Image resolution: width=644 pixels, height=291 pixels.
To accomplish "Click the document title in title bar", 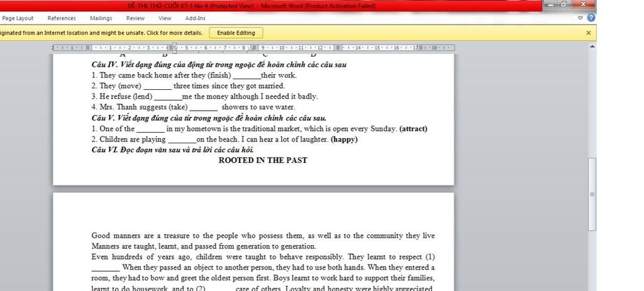I will click(x=252, y=6).
